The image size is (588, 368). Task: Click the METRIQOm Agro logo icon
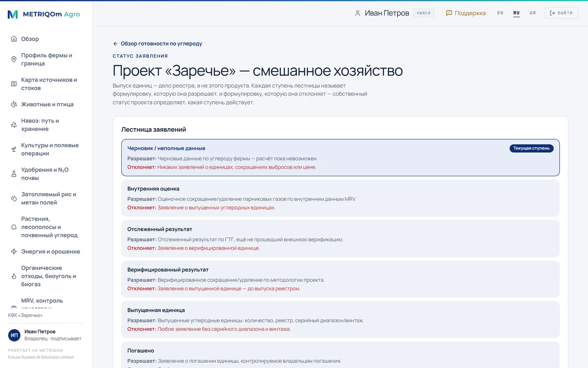pyautogui.click(x=13, y=14)
